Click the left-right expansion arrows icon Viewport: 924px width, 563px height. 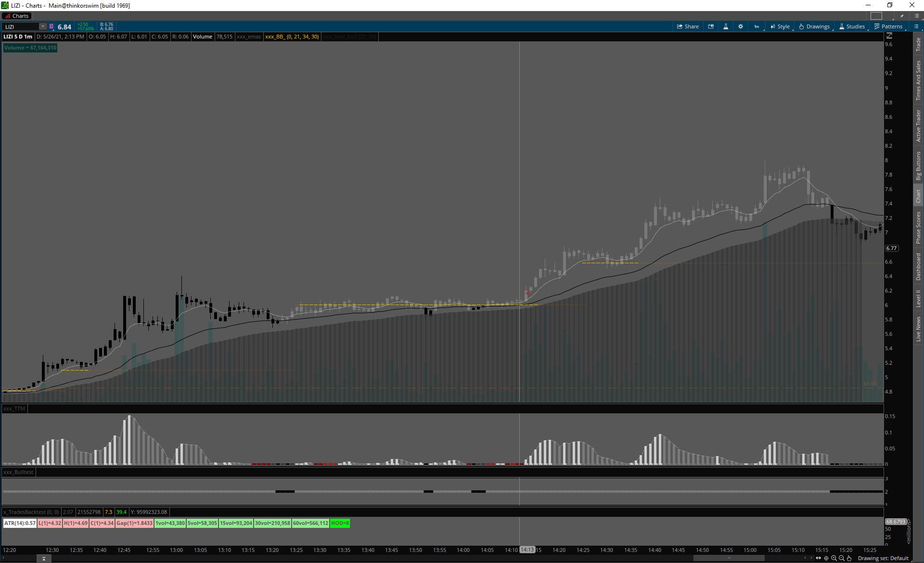[819, 558]
